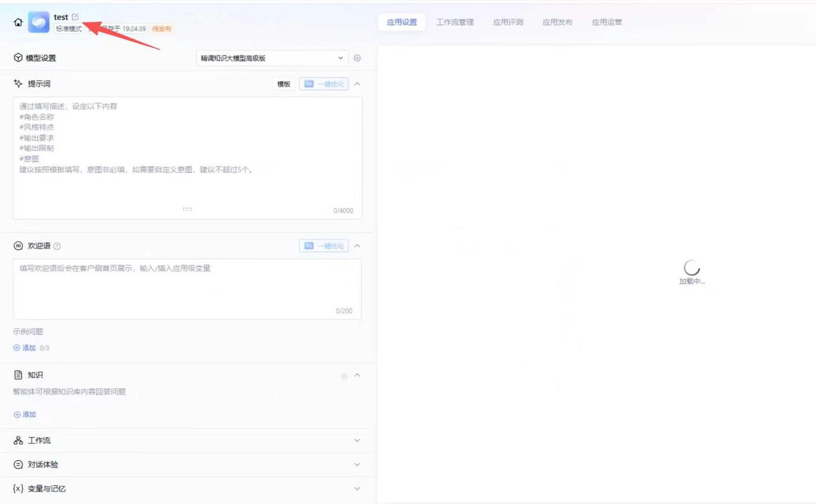The height and width of the screenshot is (504, 816).
Task: Click the 欢迎语 hi icon
Action: 18,246
